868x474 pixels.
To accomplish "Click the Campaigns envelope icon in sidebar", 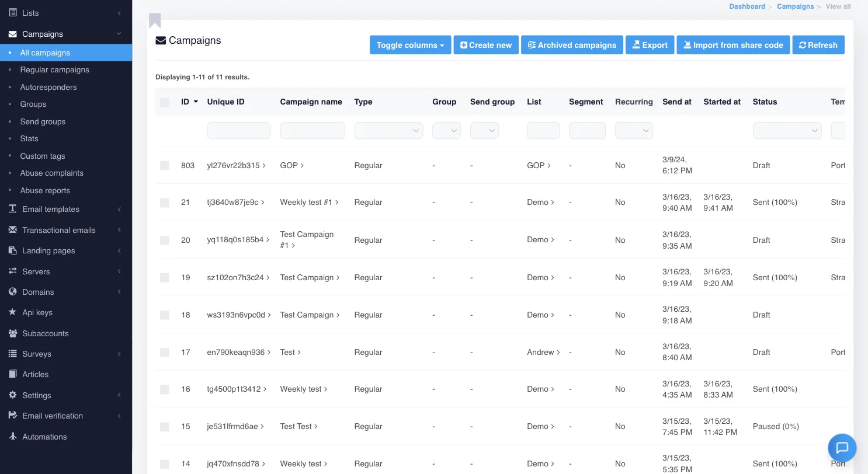I will [x=13, y=34].
